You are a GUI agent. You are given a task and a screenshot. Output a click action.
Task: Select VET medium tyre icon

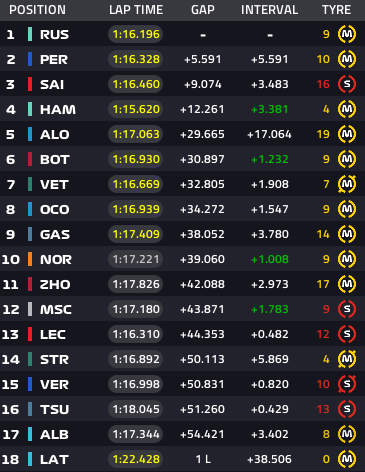[347, 184]
